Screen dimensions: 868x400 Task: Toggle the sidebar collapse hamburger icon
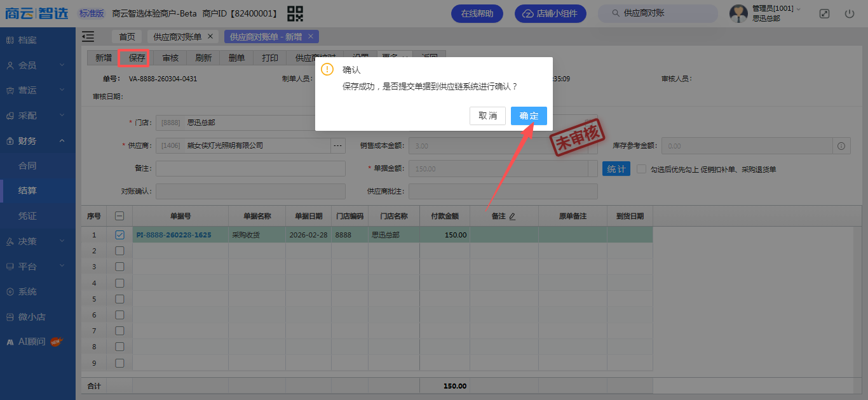click(88, 37)
